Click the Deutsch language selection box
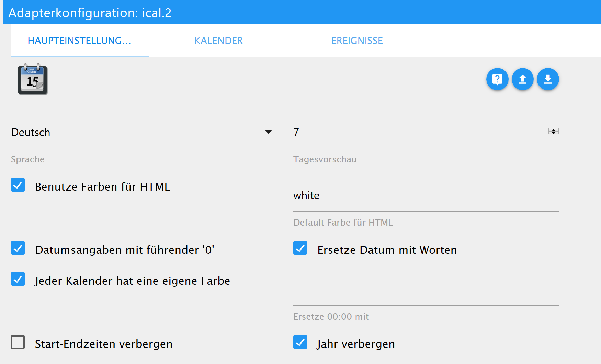The image size is (601, 364). (137, 132)
